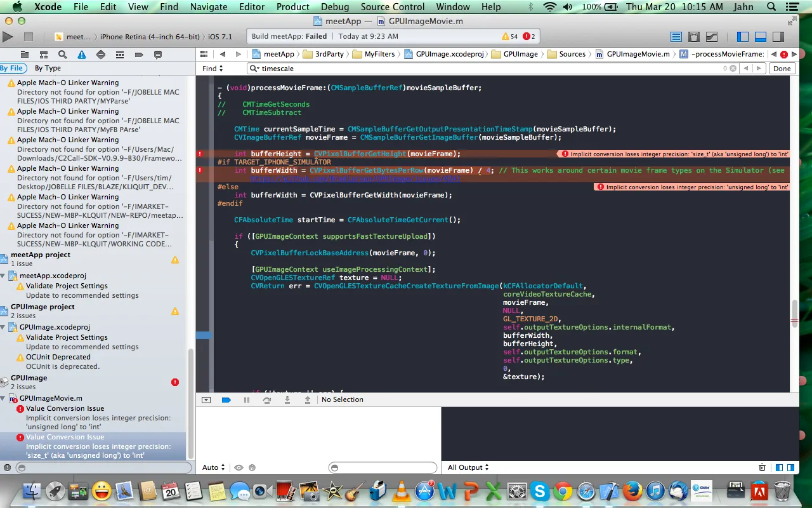Collapse the GPUImageMovie.m issue group
Screen dimensions: 812x508
click(3, 398)
